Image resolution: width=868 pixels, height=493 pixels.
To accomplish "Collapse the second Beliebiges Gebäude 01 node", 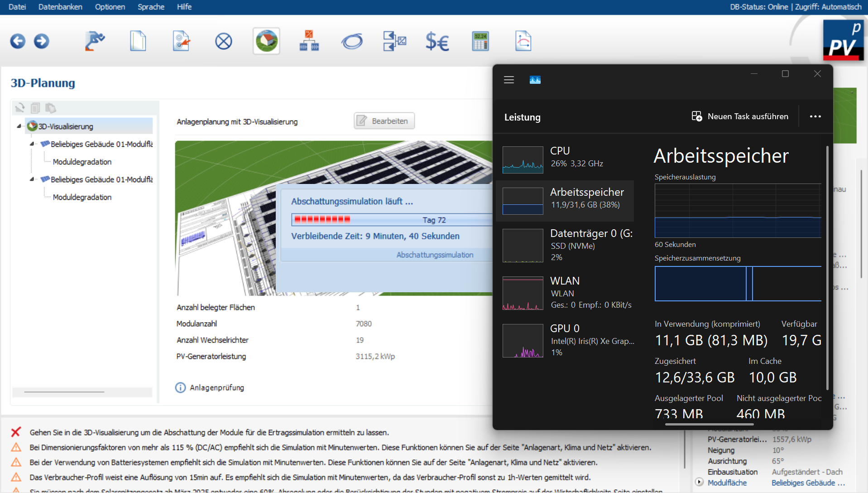I will point(32,179).
